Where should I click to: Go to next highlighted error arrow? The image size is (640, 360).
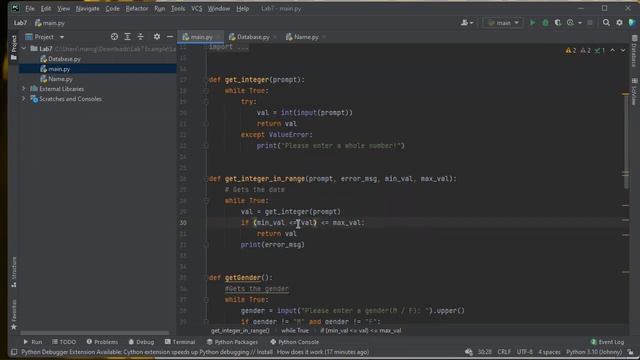click(623, 50)
